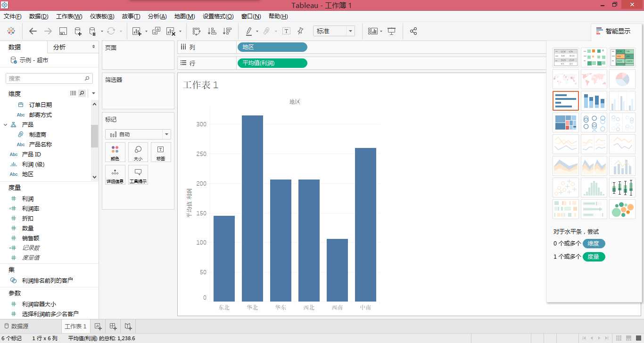Create a new worksheet from toolbar chart-plus icon
The height and width of the screenshot is (343, 644).
[x=137, y=31]
